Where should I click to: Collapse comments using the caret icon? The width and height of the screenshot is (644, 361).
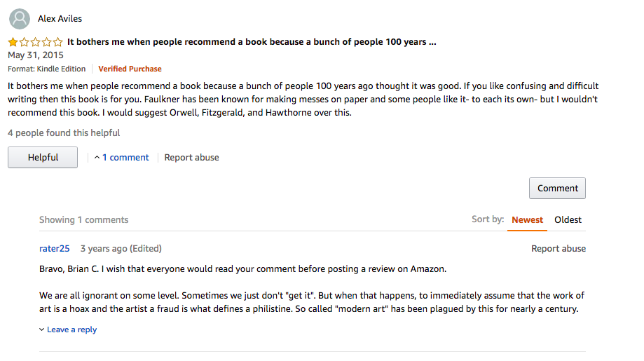click(x=97, y=157)
